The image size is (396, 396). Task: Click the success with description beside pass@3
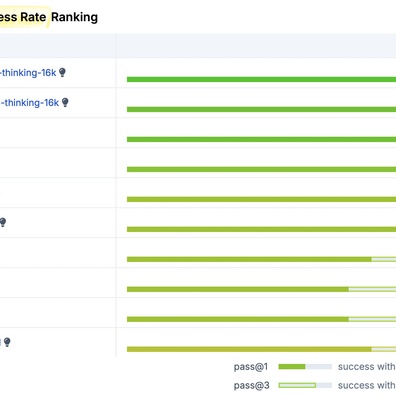point(367,385)
